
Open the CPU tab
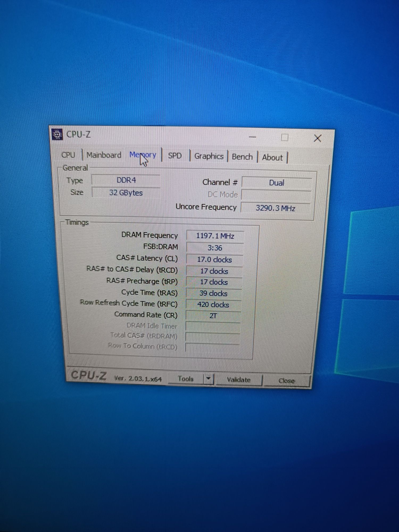(68, 155)
